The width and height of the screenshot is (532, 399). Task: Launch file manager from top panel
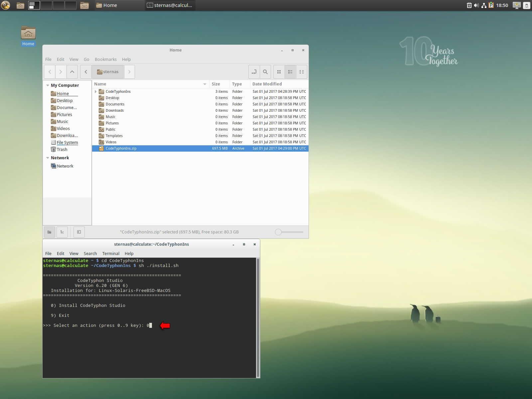pos(21,5)
